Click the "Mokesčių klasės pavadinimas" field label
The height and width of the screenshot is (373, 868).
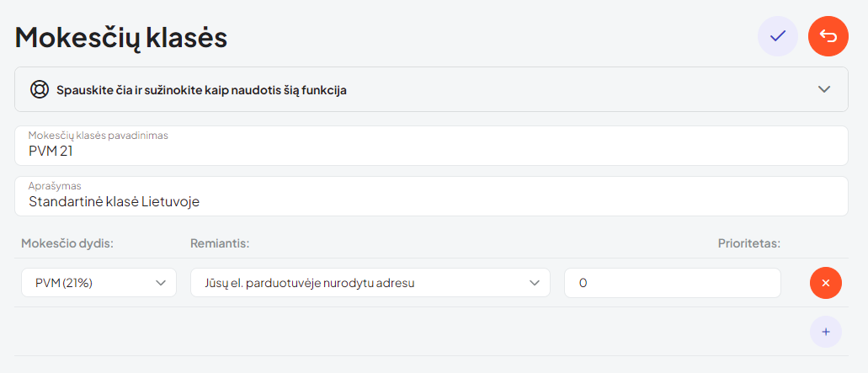(99, 135)
